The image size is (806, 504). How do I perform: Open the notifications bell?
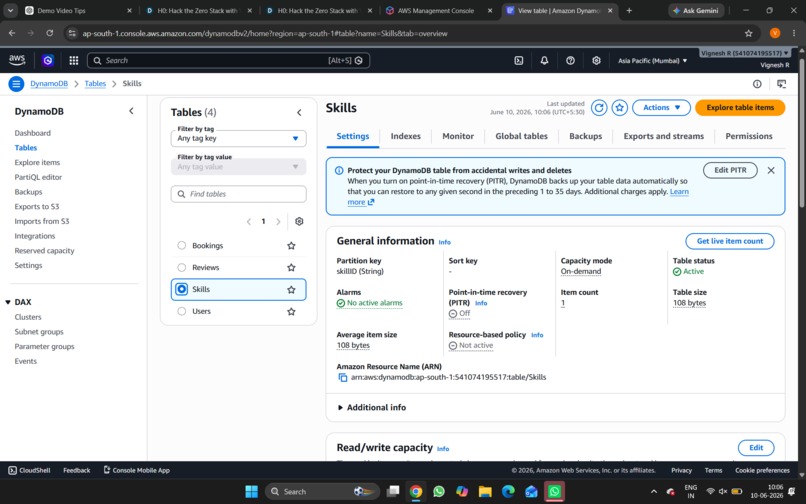(544, 61)
